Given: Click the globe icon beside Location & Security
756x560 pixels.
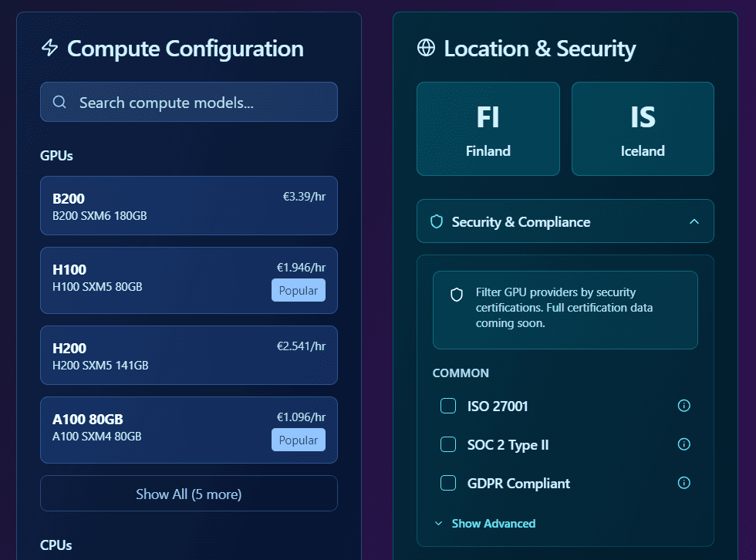Looking at the screenshot, I should pyautogui.click(x=426, y=49).
